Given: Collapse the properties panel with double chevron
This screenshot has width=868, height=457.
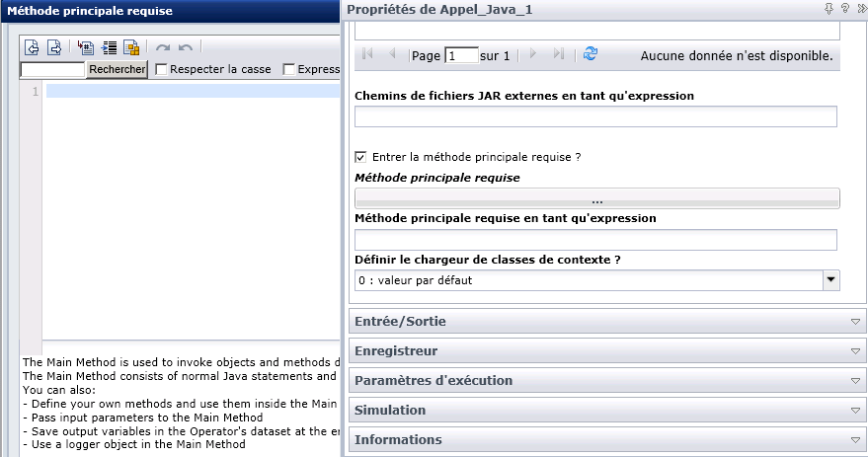Looking at the screenshot, I should coord(862,8).
